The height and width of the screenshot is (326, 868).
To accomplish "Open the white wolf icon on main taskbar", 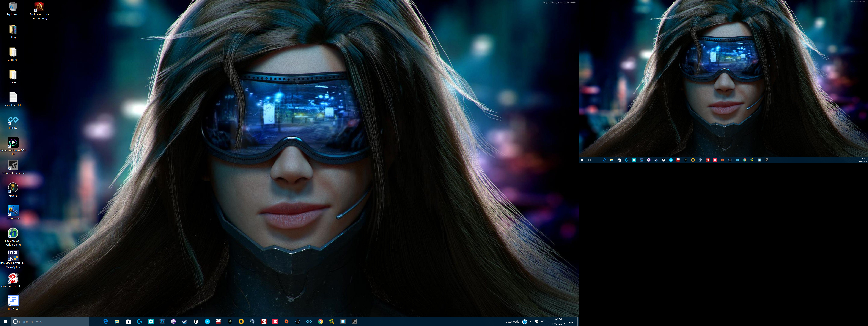I will coord(196,322).
